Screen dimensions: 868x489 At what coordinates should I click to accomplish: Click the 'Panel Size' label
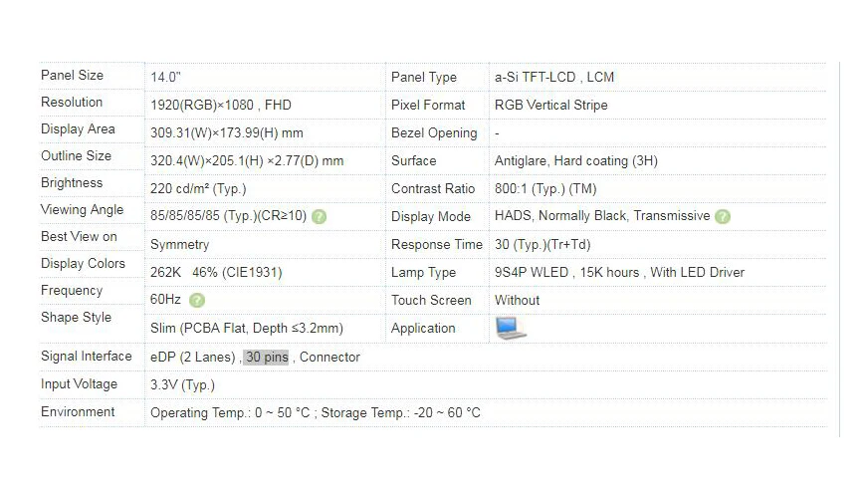pos(72,76)
